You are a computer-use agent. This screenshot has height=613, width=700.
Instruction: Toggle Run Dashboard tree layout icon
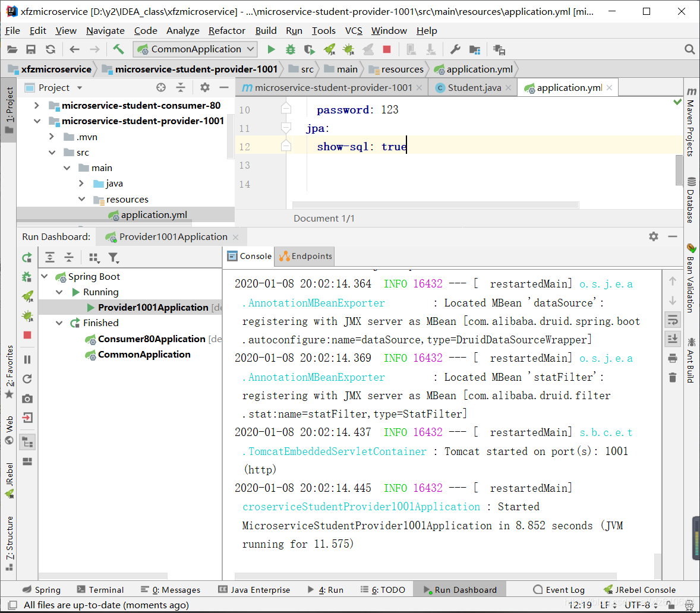coord(27,443)
